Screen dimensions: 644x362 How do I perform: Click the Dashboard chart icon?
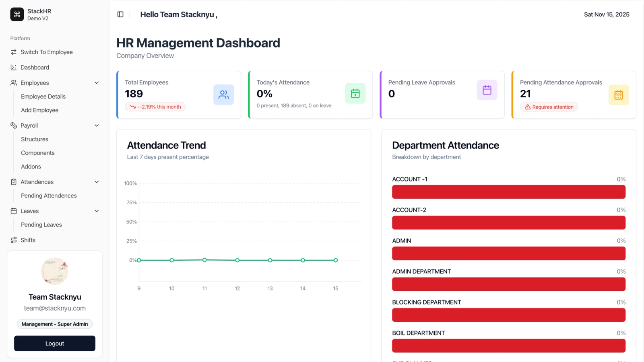click(14, 67)
